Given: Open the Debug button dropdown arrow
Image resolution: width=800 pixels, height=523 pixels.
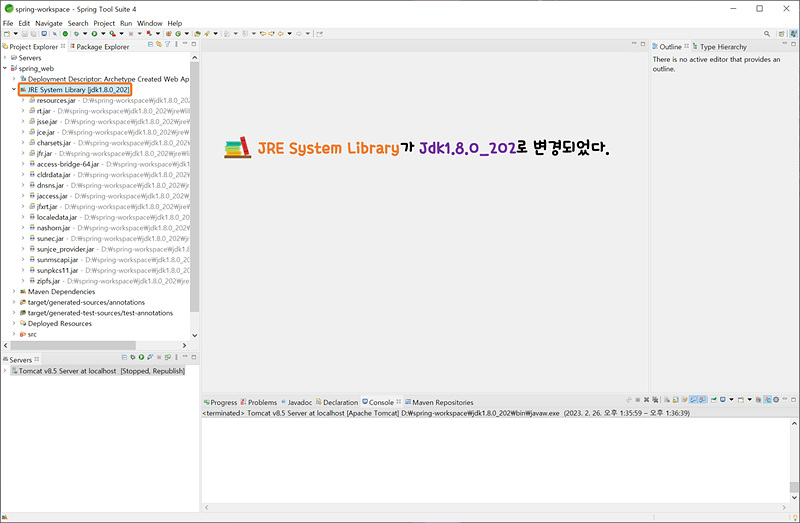Looking at the screenshot, I should pyautogui.click(x=85, y=34).
